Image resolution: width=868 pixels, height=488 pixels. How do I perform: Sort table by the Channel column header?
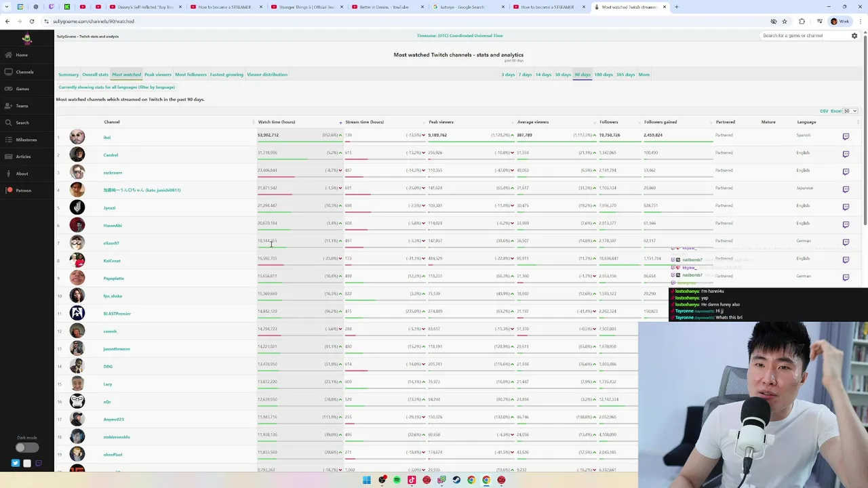point(112,122)
